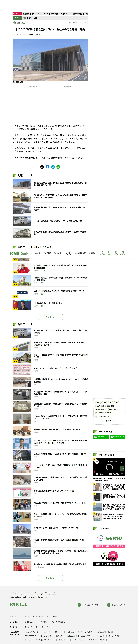Open テレビ番組 in main navigation
The image size is (138, 644).
[47, 253]
